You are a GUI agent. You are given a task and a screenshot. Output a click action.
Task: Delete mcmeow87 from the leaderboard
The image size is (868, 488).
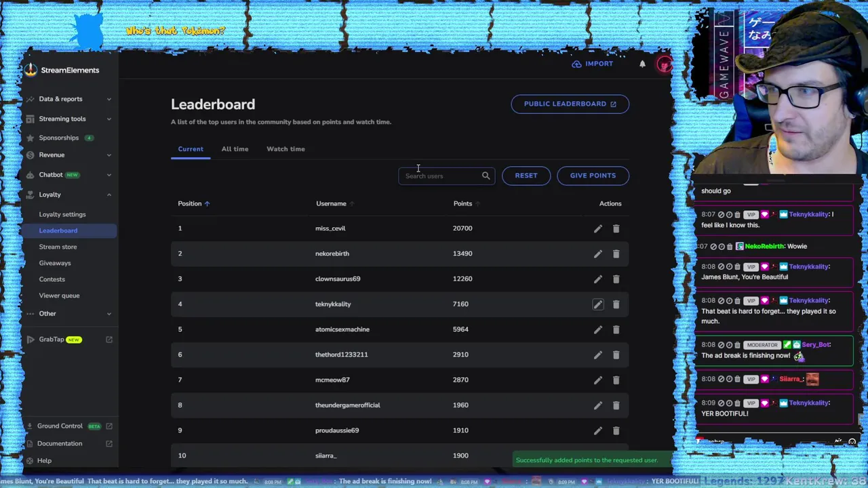(616, 380)
